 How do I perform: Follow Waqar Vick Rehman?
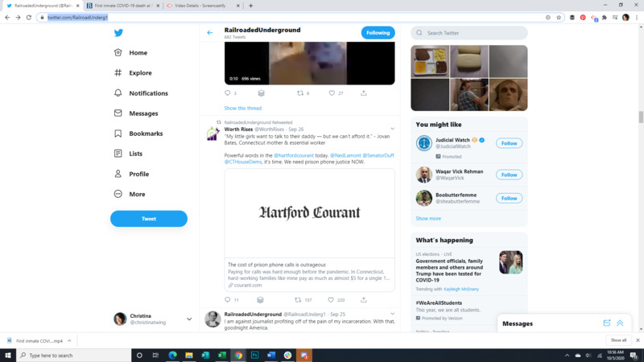509,175
